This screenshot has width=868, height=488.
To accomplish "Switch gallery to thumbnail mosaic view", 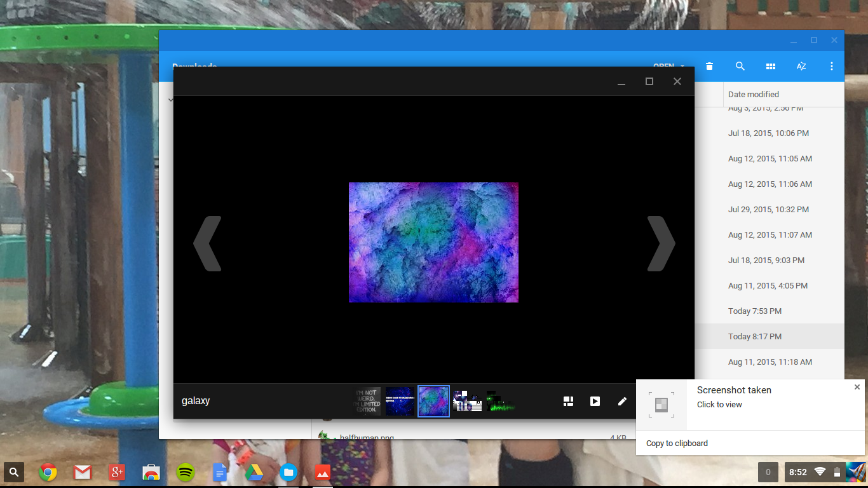I will [569, 401].
